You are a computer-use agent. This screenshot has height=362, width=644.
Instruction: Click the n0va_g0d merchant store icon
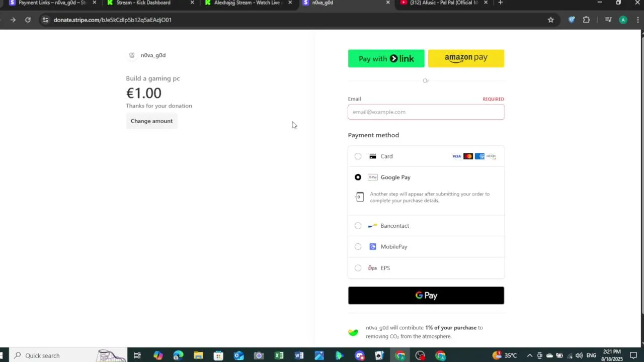(x=132, y=55)
